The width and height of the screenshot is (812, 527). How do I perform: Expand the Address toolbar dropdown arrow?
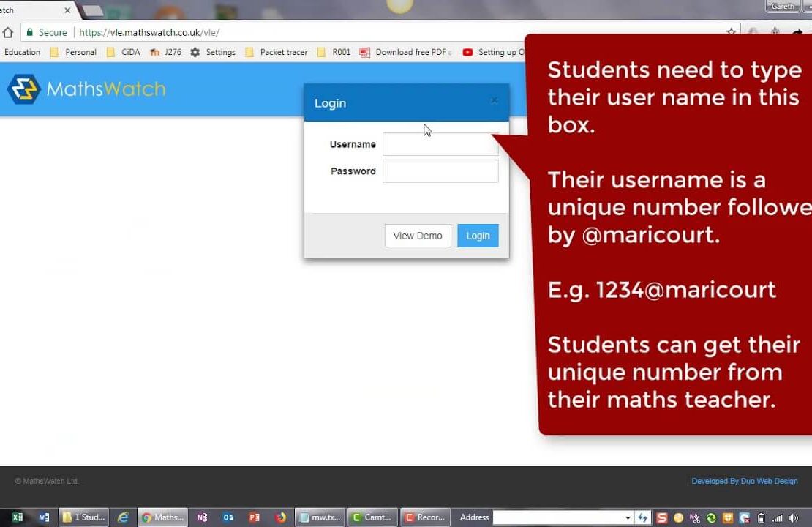click(629, 517)
